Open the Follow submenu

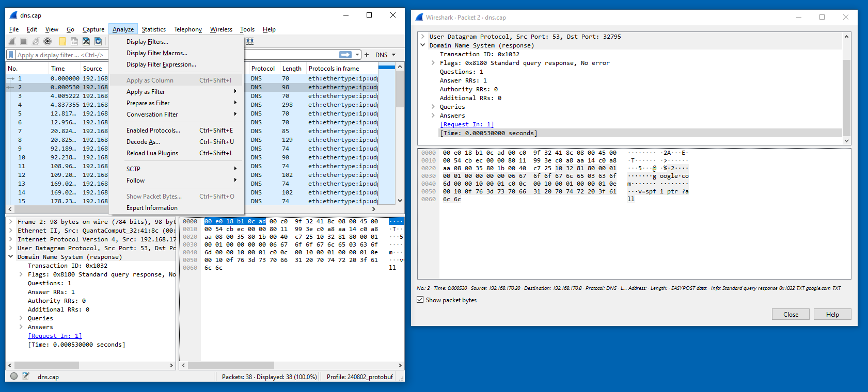(x=176, y=181)
